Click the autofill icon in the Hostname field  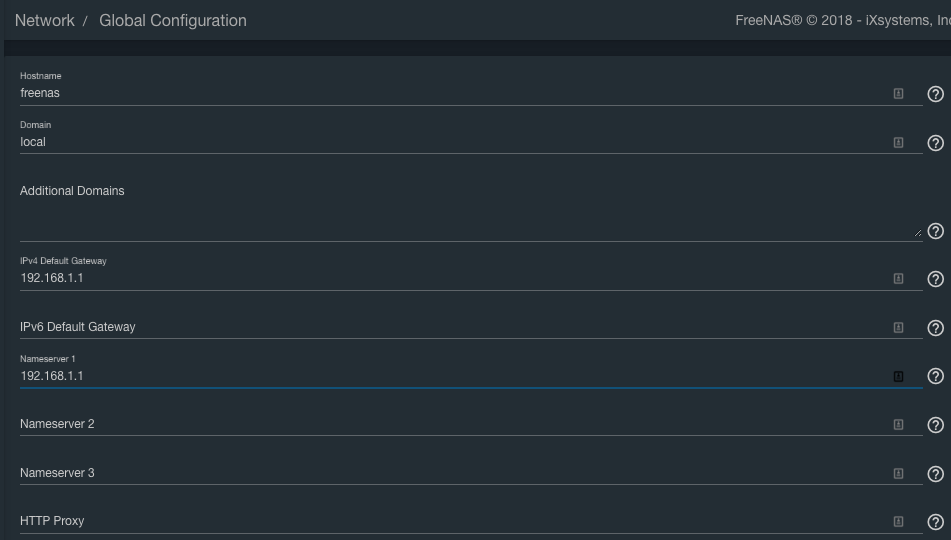tap(898, 94)
